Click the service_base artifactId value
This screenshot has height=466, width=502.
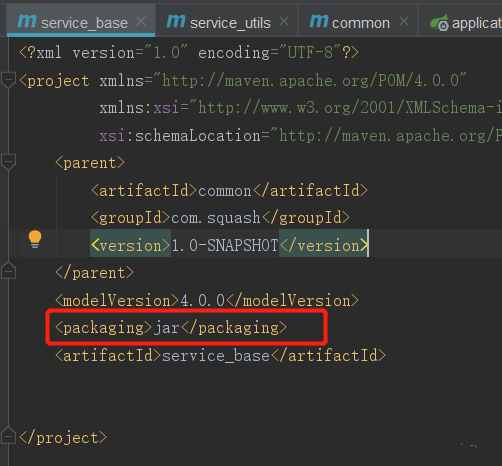216,356
